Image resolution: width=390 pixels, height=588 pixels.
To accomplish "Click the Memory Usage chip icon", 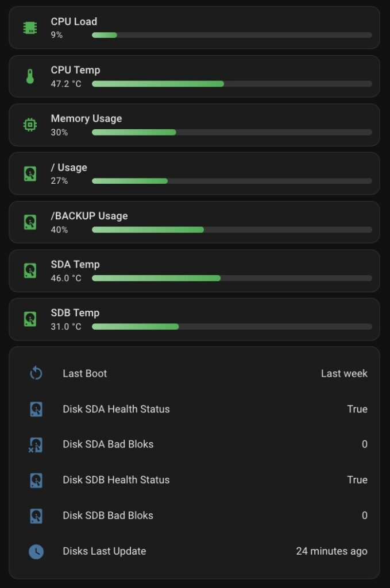I will pyautogui.click(x=30, y=125).
